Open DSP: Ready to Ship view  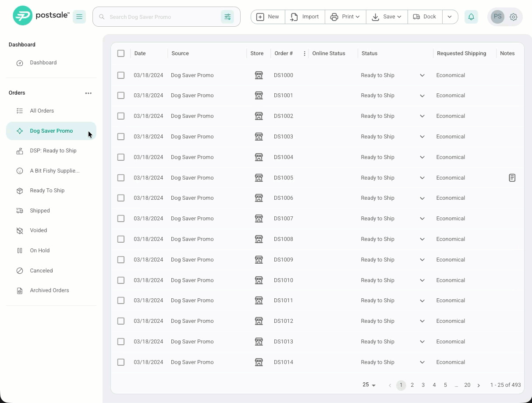(x=51, y=151)
